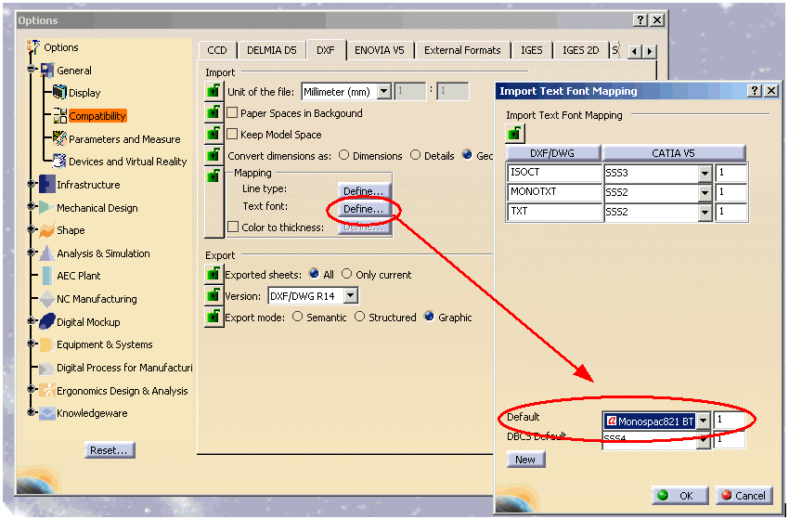Viewport: 789px width, 532px height.
Task: Click lock icon in Import Text Font Mapping dialog
Action: coord(515,134)
